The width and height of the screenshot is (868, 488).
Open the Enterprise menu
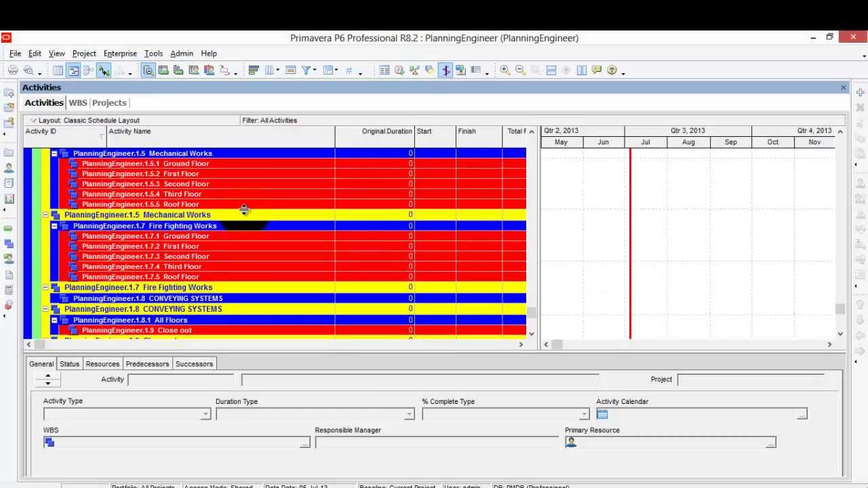[120, 54]
